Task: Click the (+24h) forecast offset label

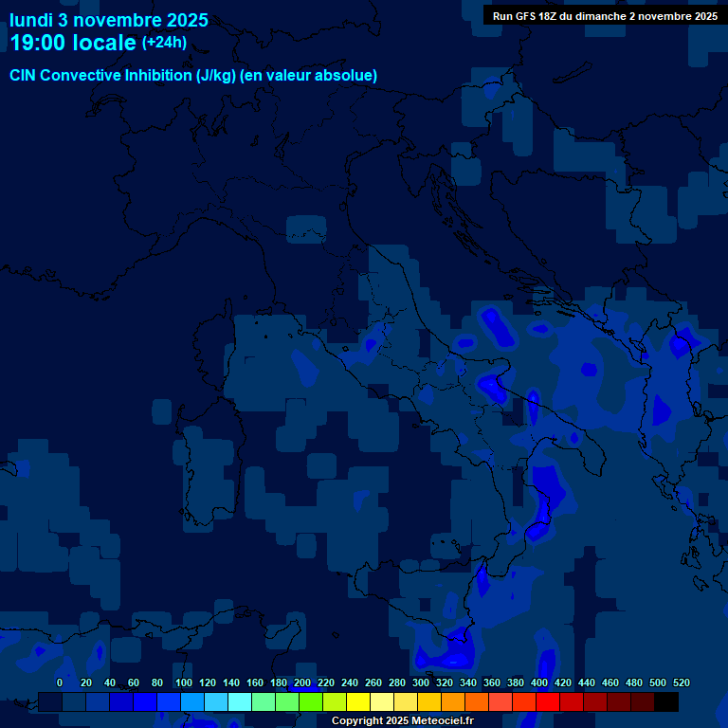Action: pos(164,43)
